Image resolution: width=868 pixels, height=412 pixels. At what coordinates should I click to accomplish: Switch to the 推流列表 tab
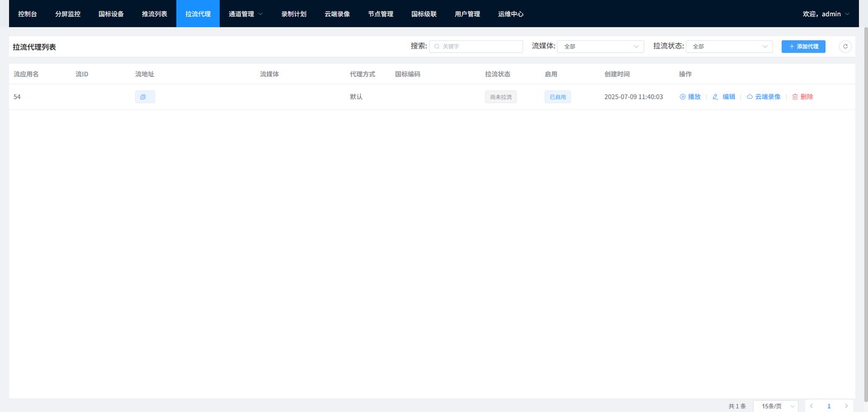154,14
